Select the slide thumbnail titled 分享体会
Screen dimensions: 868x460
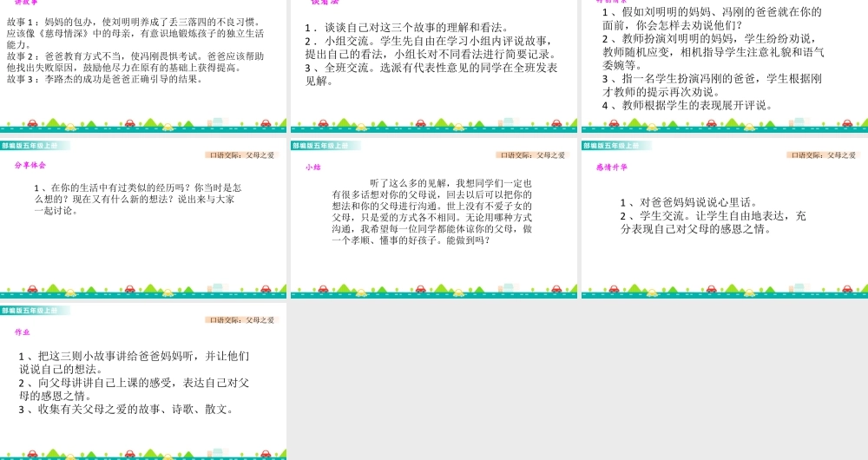point(143,218)
